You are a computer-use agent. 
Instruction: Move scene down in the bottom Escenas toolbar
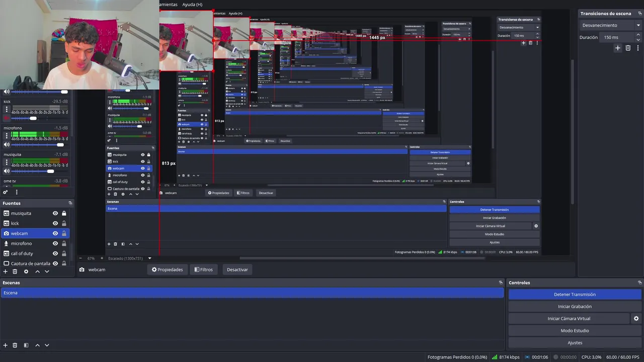tap(47, 345)
